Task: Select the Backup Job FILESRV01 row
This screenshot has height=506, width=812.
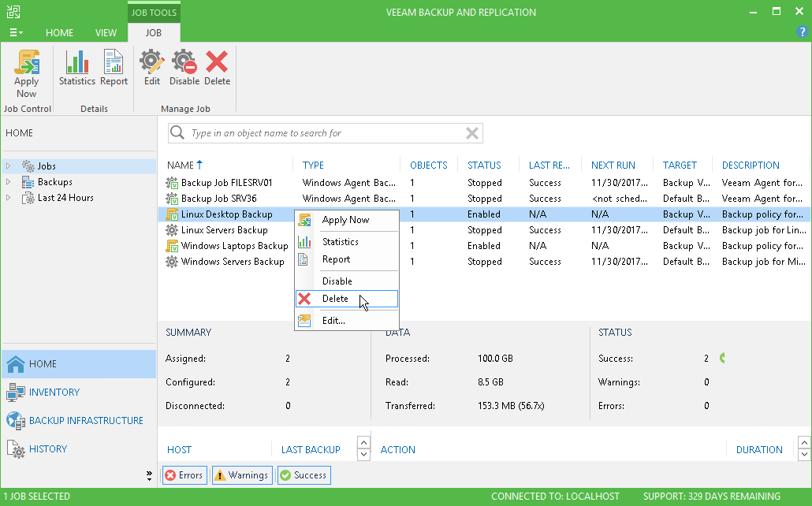Action: pos(485,182)
